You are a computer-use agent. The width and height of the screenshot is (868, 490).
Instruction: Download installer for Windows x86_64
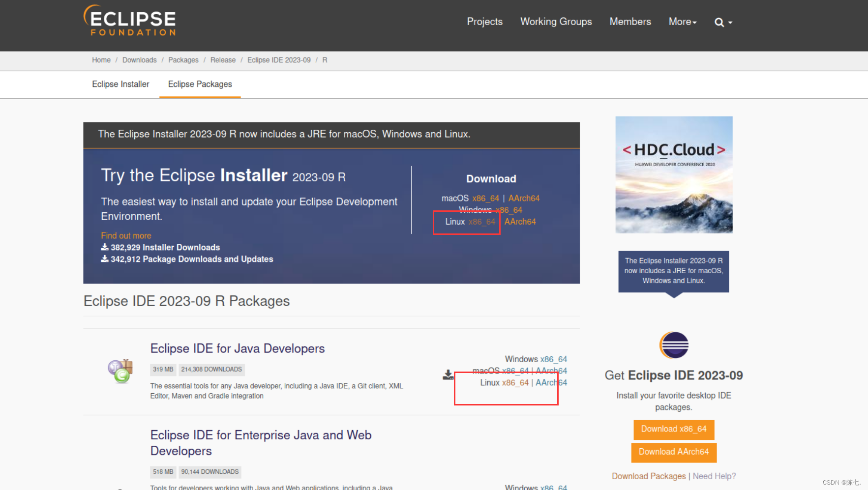[509, 210]
